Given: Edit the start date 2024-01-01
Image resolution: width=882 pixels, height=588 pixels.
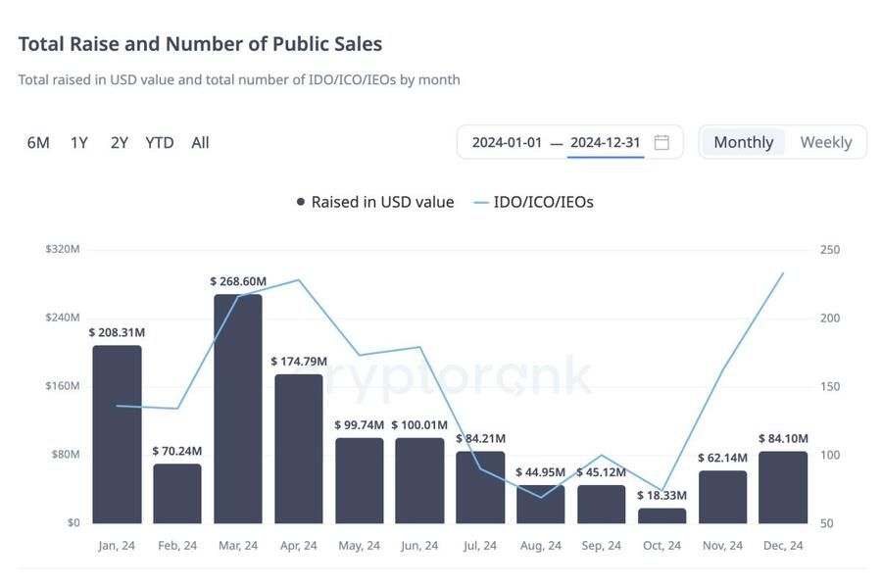Looking at the screenshot, I should [x=507, y=142].
